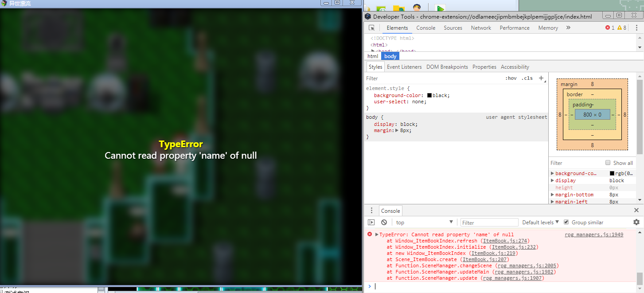Click the computed rgb color swatch
The width and height of the screenshot is (644, 293).
(x=612, y=173)
